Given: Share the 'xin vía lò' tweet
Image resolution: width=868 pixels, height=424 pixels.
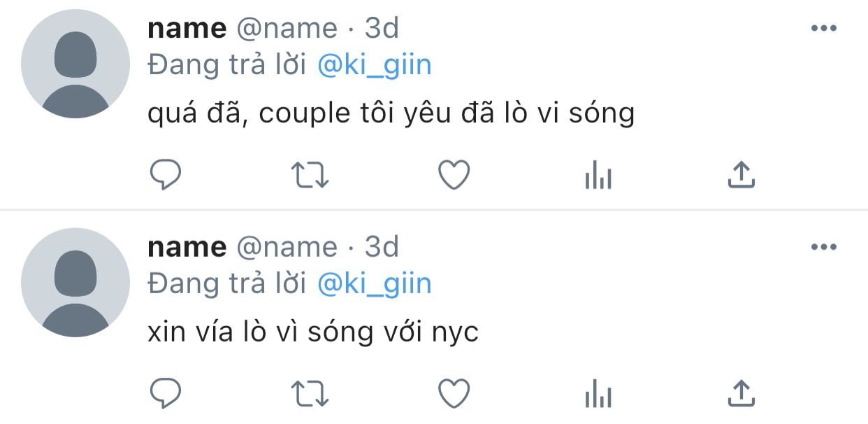Looking at the screenshot, I should 741,394.
